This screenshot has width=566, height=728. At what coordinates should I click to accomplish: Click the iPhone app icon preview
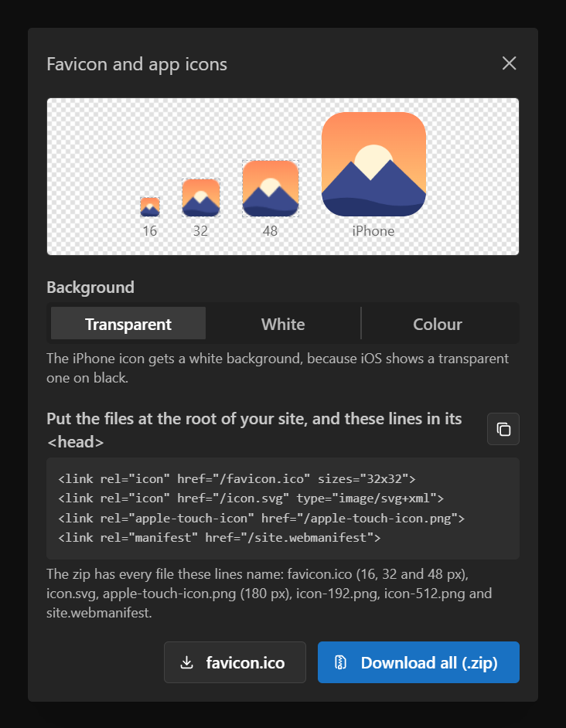tap(373, 165)
